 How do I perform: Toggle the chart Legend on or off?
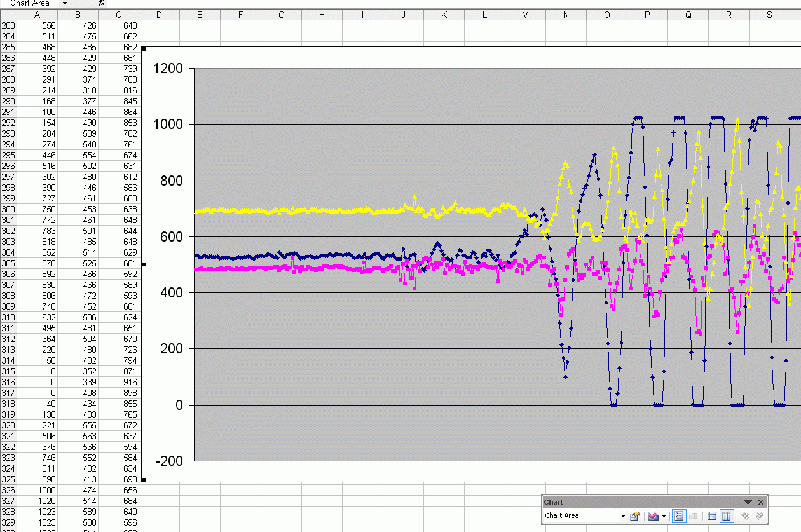pyautogui.click(x=678, y=516)
